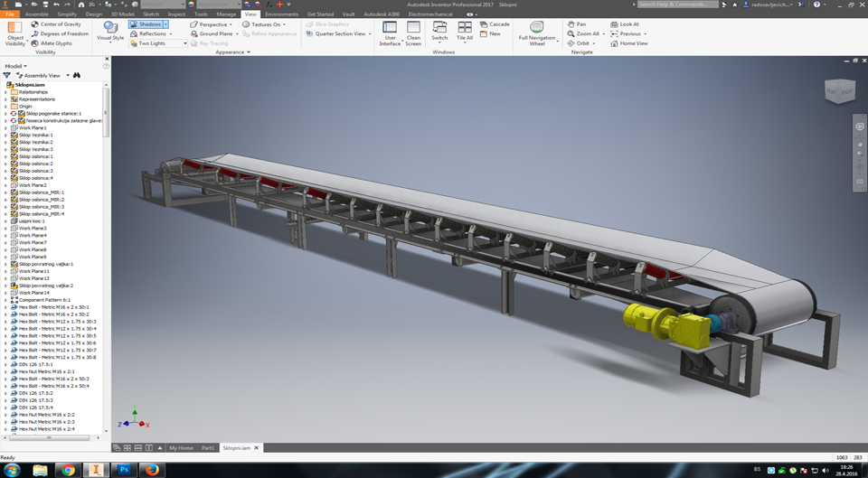Toggle Center of Gravity visibility
This screenshot has width=868, height=478.
(56, 24)
